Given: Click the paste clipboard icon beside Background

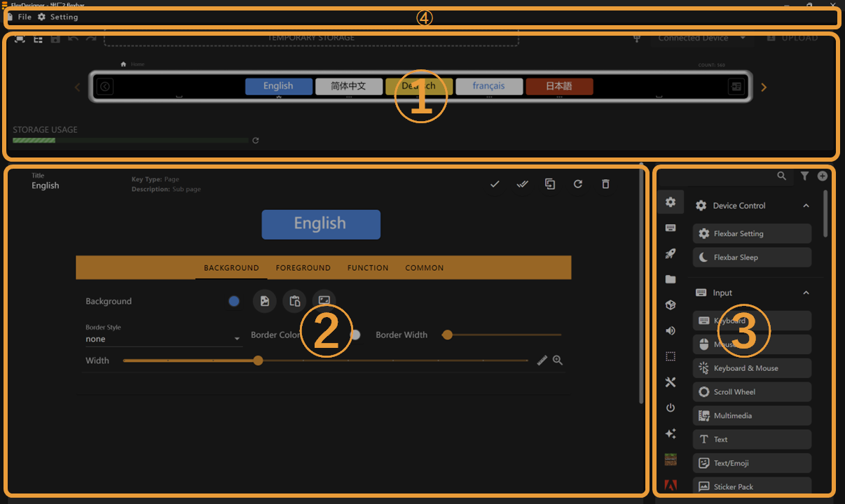Looking at the screenshot, I should point(294,301).
